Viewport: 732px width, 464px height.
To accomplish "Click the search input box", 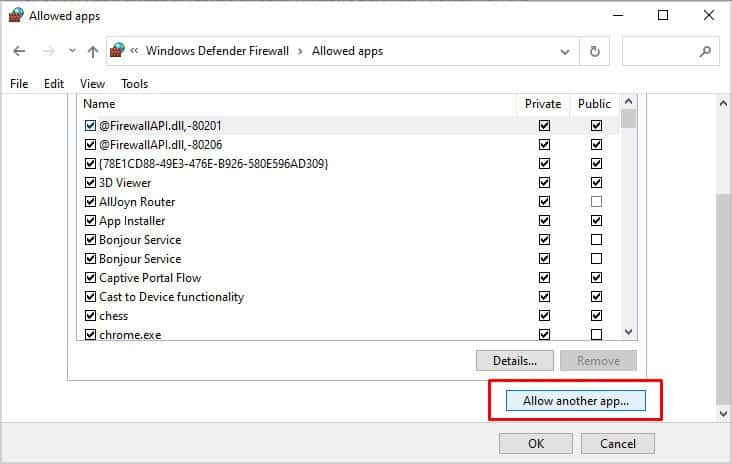I will (x=670, y=51).
